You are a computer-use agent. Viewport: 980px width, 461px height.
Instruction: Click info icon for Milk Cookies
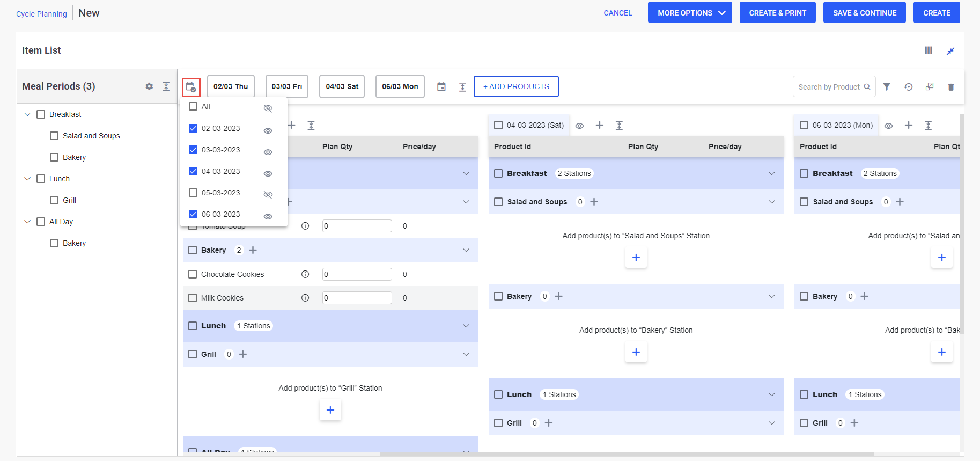[x=305, y=298]
